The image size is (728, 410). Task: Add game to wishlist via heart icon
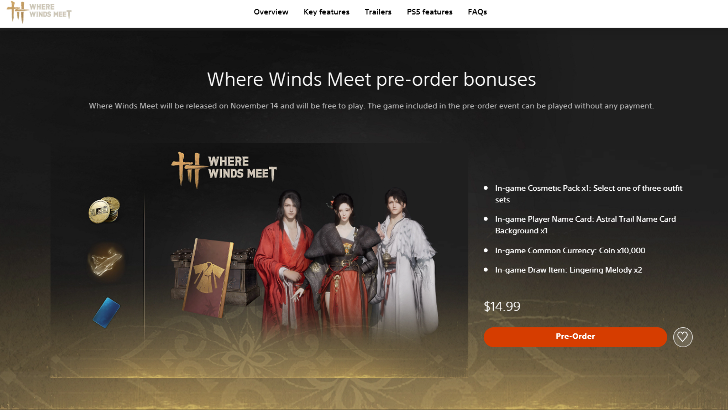pyautogui.click(x=682, y=337)
